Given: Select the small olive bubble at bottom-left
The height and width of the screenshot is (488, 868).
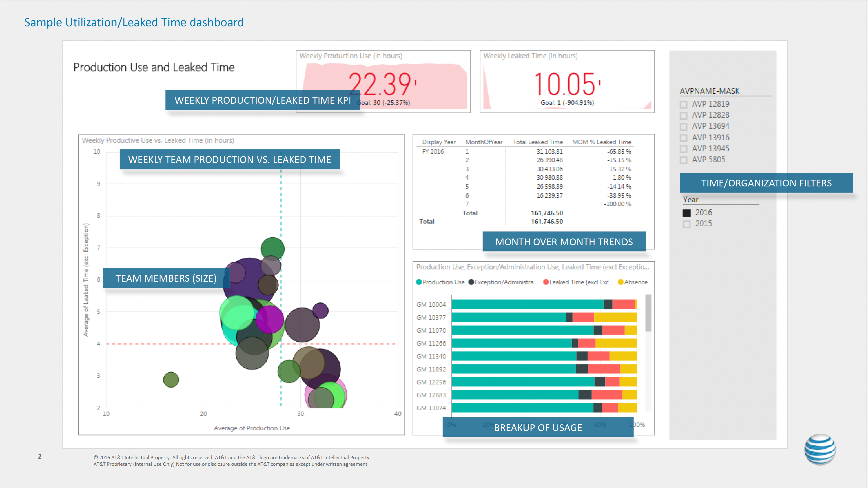Looking at the screenshot, I should 171,379.
